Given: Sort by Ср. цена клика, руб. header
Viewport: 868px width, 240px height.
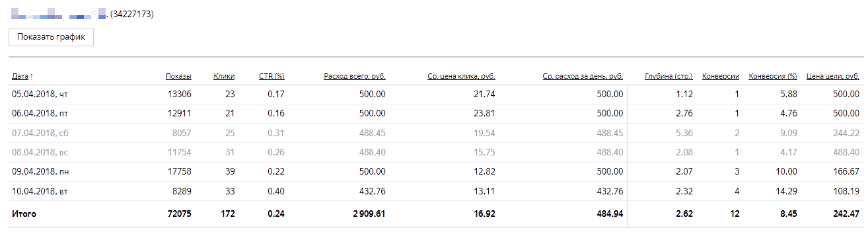Looking at the screenshot, I should point(461,77).
